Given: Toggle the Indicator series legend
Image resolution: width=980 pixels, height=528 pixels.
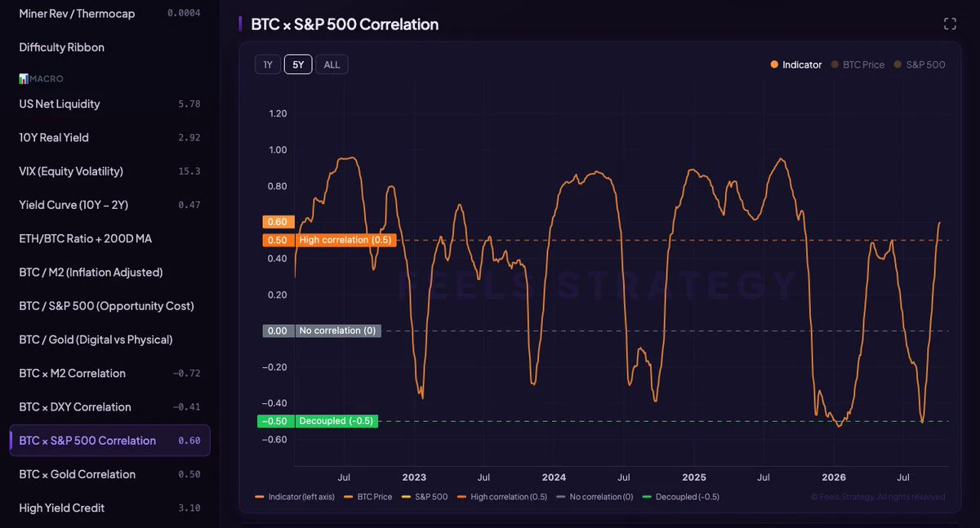Looking at the screenshot, I should click(x=795, y=64).
